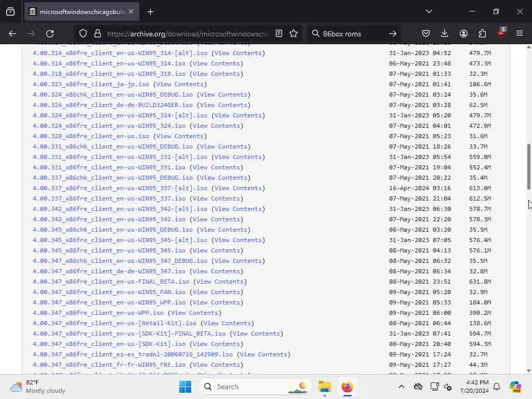Click Firefox icon in taskbar
The height and width of the screenshot is (399, 532).
tap(347, 387)
